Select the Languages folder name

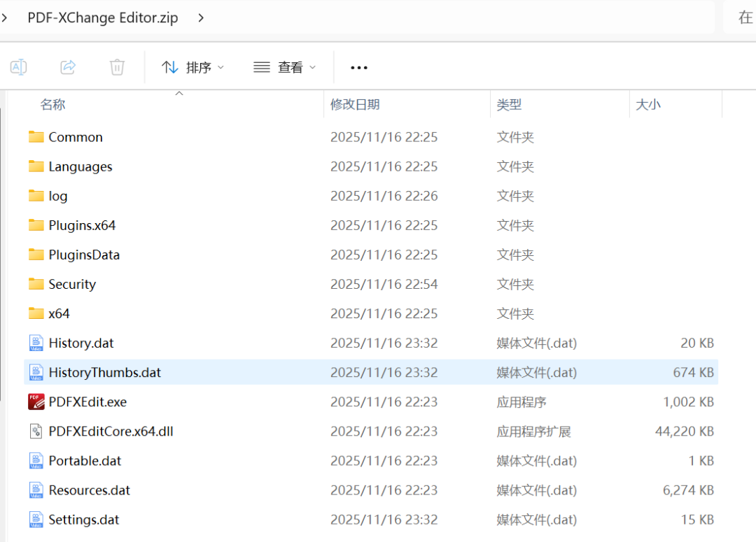(80, 166)
